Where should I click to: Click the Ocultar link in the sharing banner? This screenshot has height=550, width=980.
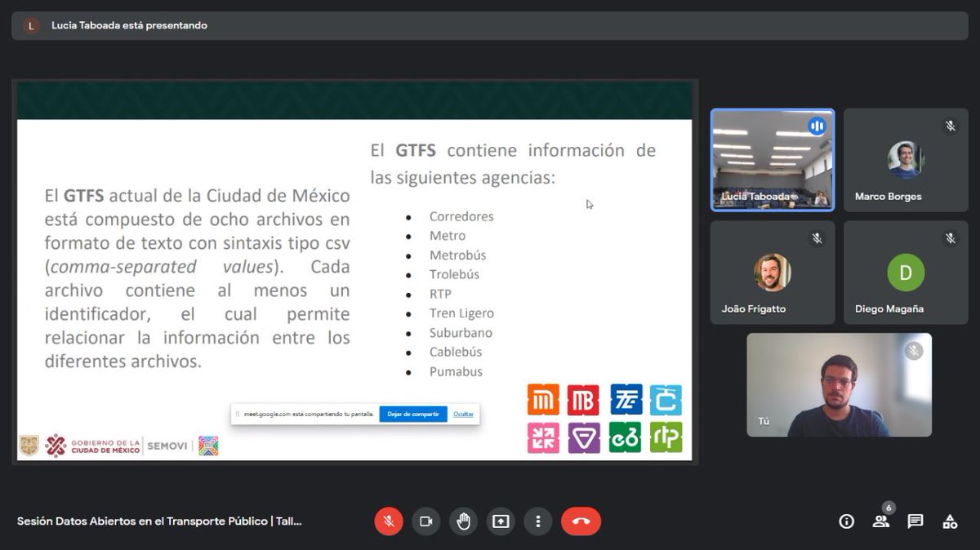click(x=463, y=414)
